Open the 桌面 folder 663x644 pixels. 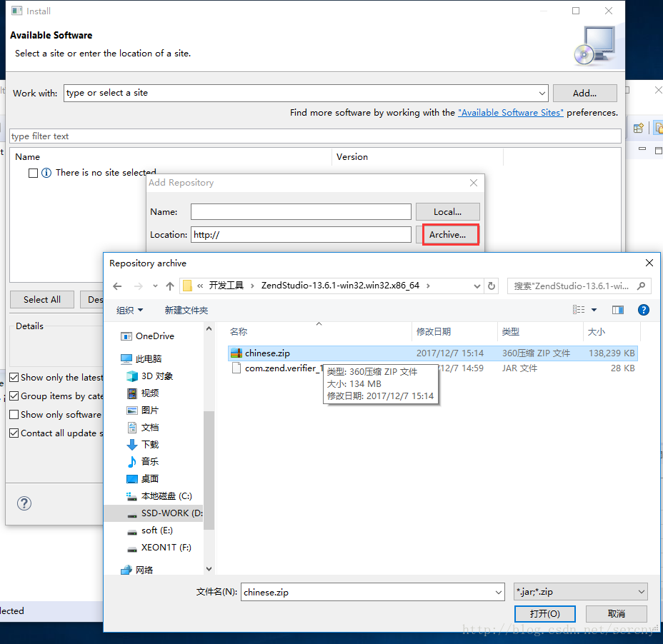pos(143,479)
